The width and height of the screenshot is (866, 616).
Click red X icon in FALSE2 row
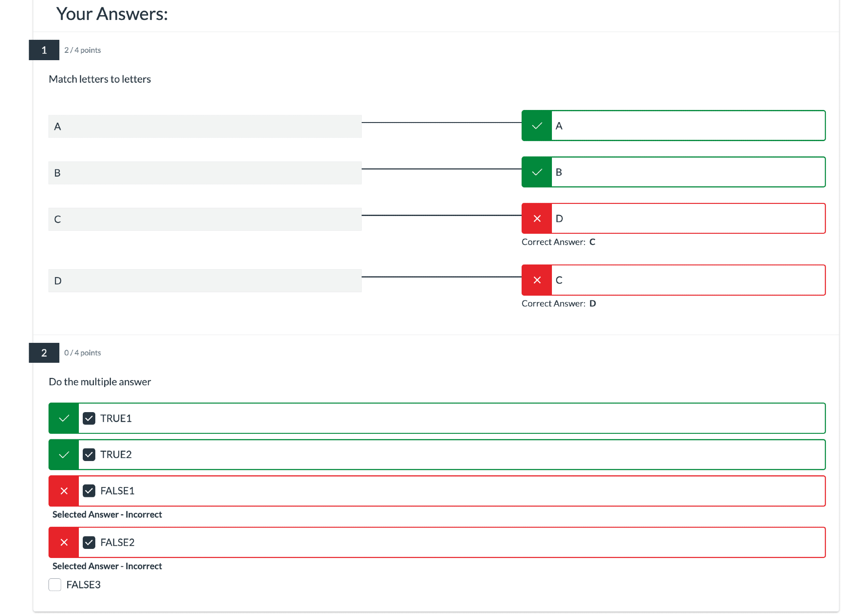64,542
